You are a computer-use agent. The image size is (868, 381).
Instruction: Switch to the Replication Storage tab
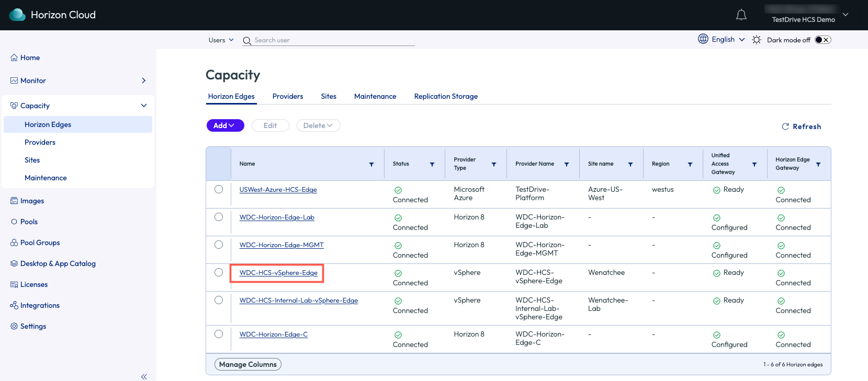coord(446,96)
